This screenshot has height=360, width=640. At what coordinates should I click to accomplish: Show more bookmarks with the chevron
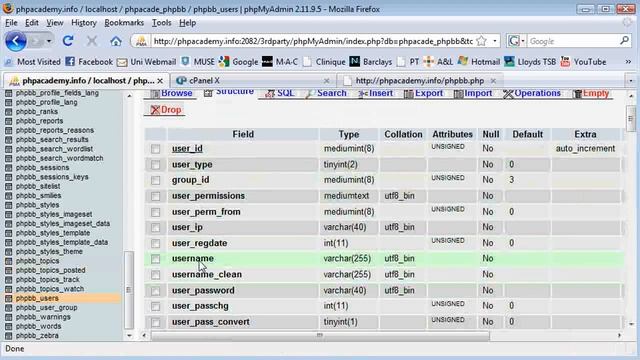coord(628,62)
